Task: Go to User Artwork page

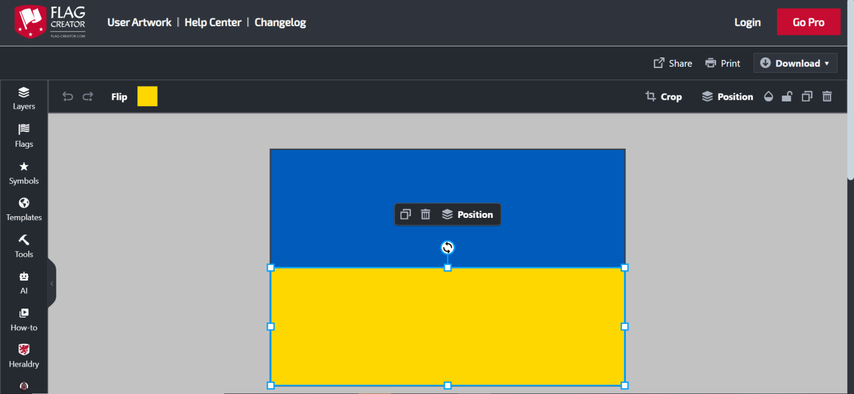Action: coord(139,22)
